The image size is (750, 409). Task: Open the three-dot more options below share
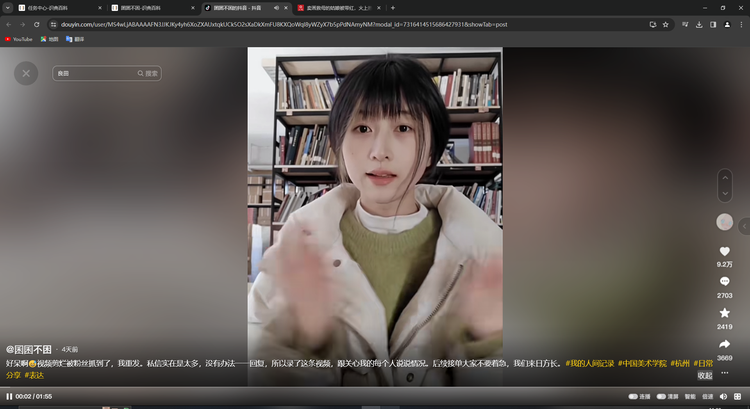click(x=725, y=373)
